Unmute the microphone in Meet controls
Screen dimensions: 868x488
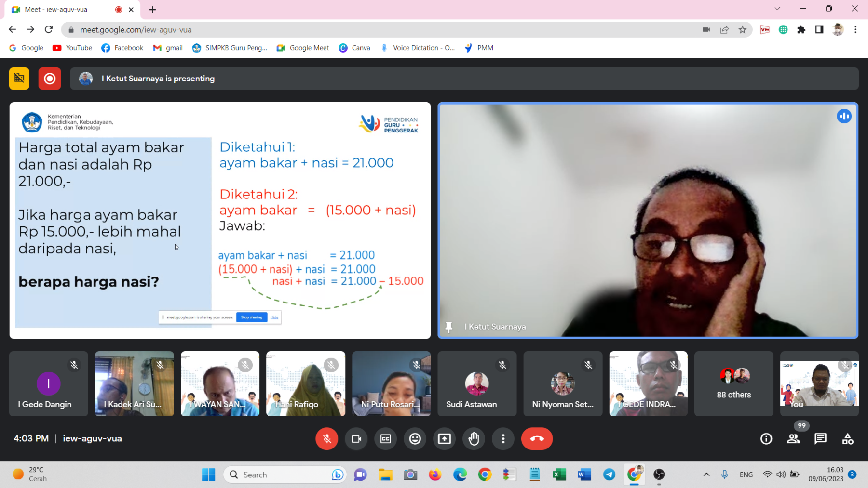326,439
